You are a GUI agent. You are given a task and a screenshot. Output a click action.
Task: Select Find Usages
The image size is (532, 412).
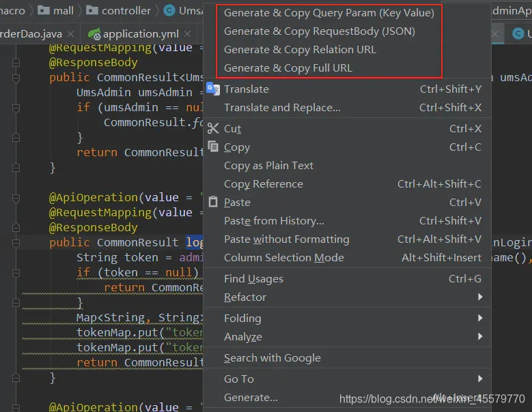pyautogui.click(x=348, y=278)
